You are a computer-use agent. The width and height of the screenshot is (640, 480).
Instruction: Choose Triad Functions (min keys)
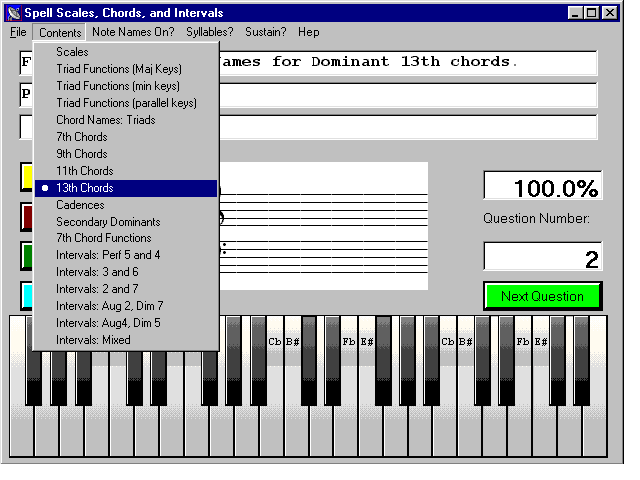click(126, 86)
